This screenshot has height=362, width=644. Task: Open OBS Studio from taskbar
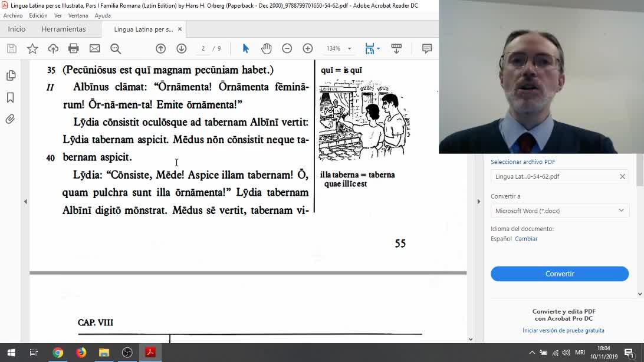coord(127,353)
